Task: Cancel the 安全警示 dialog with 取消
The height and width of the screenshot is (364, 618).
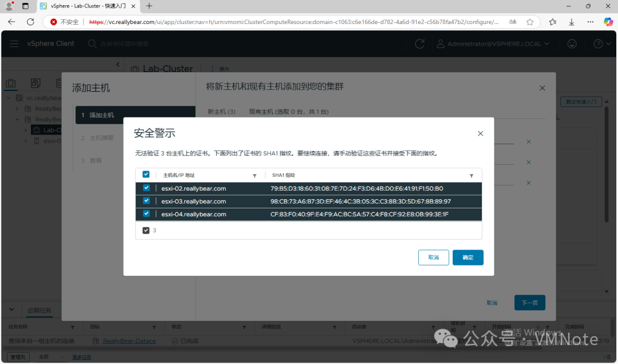Action: point(434,258)
